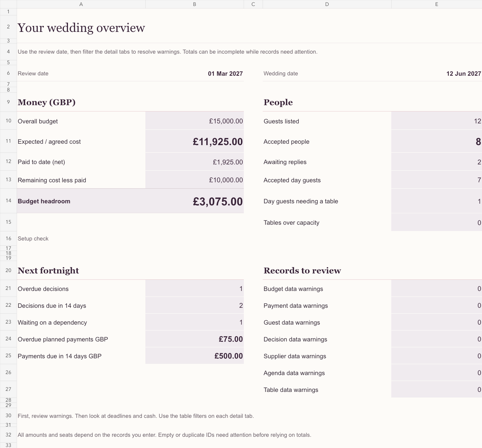Select the Remaining cost less paid £10,000.00 cell
482x448 pixels.
(x=194, y=180)
